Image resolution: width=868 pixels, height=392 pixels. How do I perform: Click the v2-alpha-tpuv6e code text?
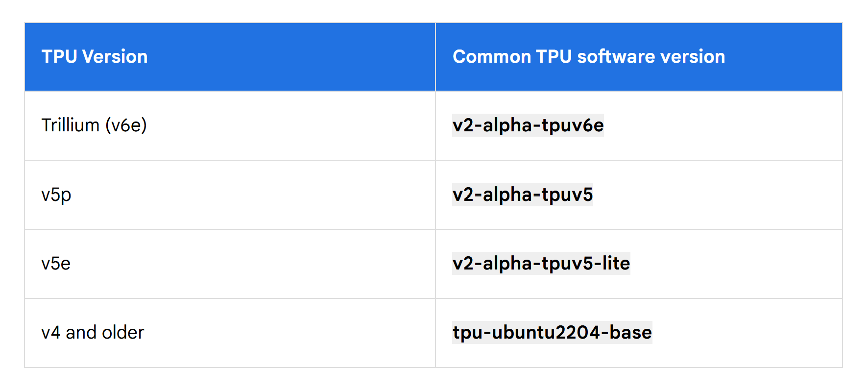(x=528, y=125)
